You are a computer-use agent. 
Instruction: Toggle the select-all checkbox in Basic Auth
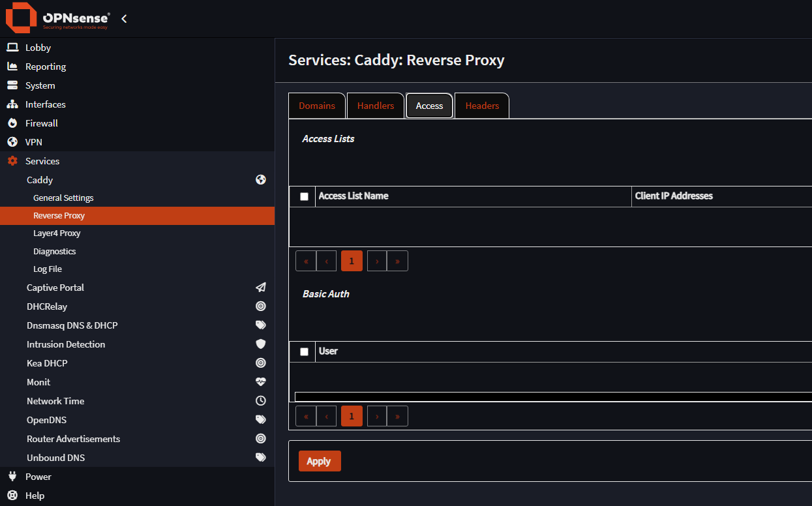point(304,351)
